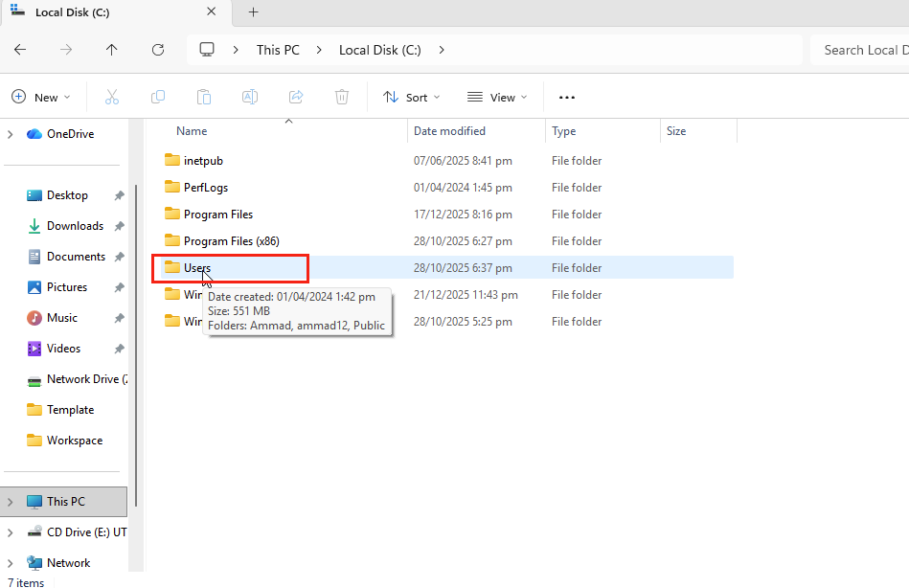This screenshot has width=909, height=588.
Task: Click the Rename icon in toolbar
Action: tap(250, 97)
